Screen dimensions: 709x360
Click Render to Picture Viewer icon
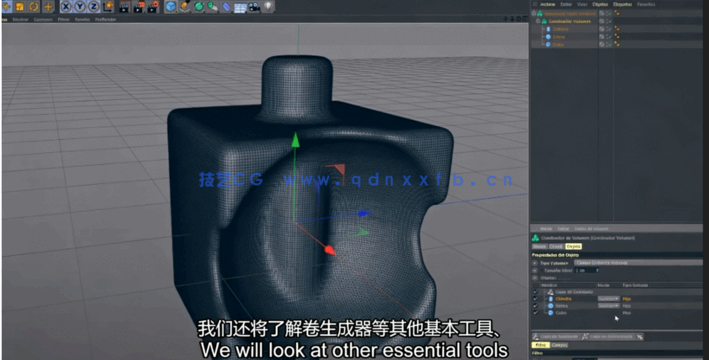click(x=140, y=6)
